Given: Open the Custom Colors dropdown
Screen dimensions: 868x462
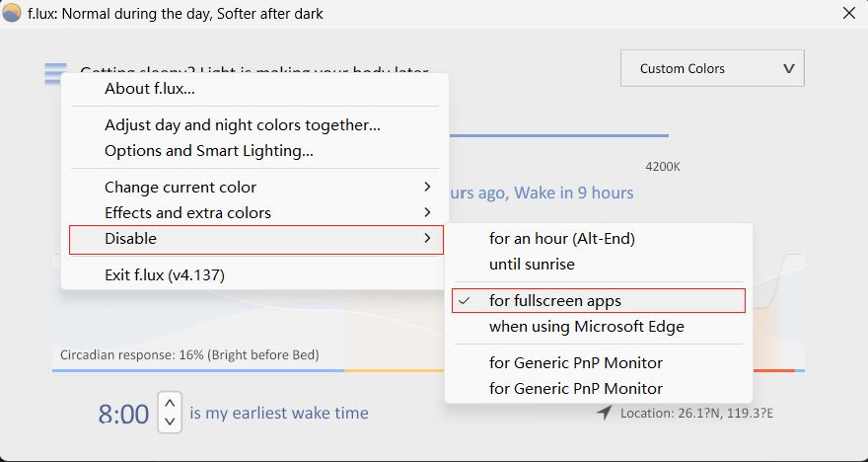Looking at the screenshot, I should pyautogui.click(x=712, y=69).
